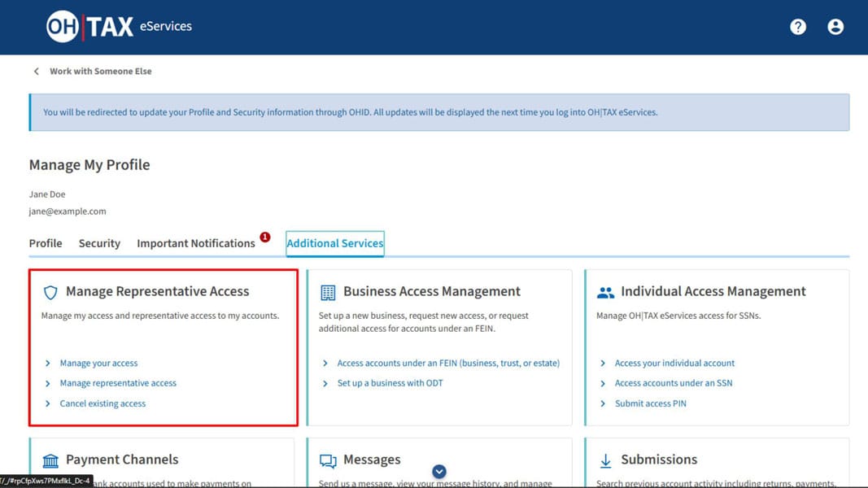Open Access accounts under an FEIN link
Screen dimensions: 868x488
448,363
